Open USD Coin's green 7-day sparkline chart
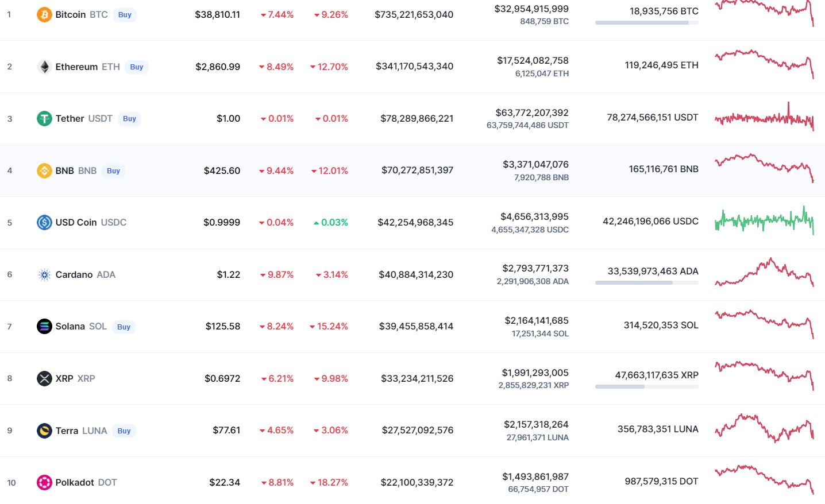 point(764,220)
